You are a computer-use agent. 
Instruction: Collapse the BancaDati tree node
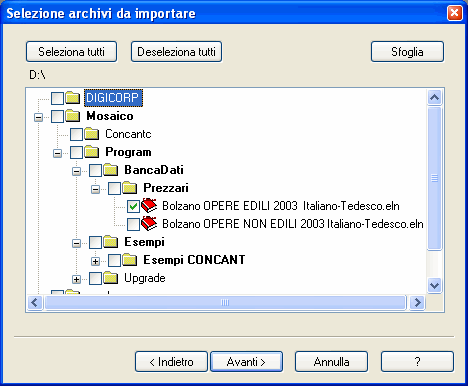[x=77, y=171]
